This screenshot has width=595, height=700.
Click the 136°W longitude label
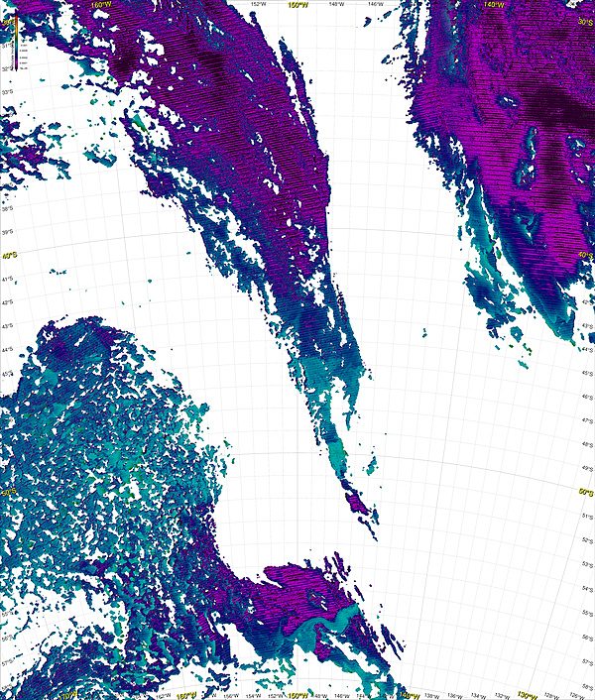(456, 695)
